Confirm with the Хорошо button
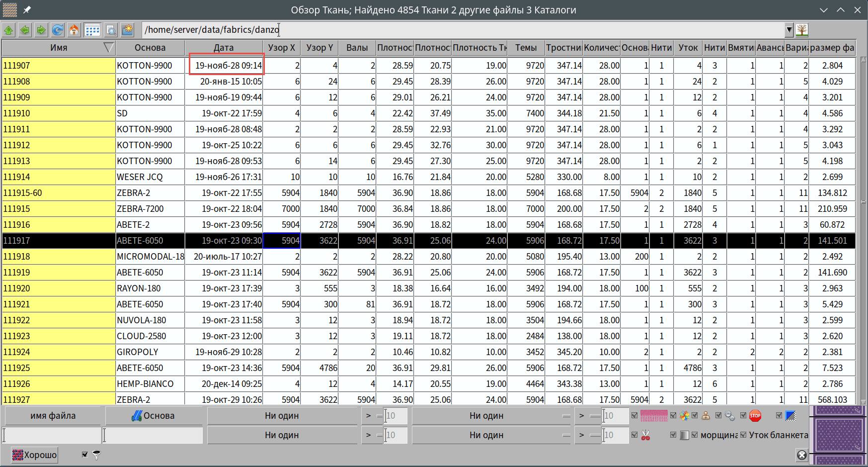The image size is (868, 467). click(34, 455)
